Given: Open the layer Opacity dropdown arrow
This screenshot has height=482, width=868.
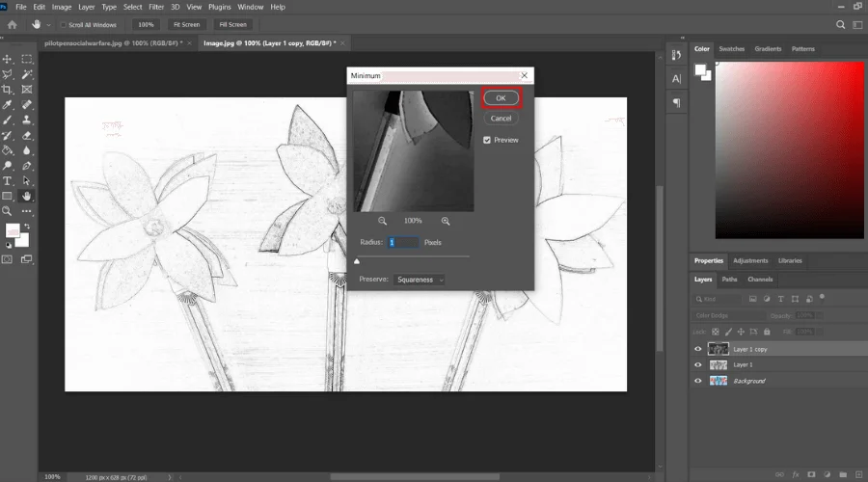Looking at the screenshot, I should [819, 315].
